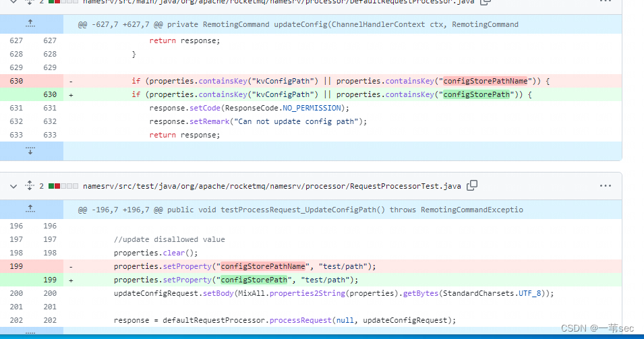
Task: Click the "processRequest" method on line 202
Action: [x=301, y=320]
